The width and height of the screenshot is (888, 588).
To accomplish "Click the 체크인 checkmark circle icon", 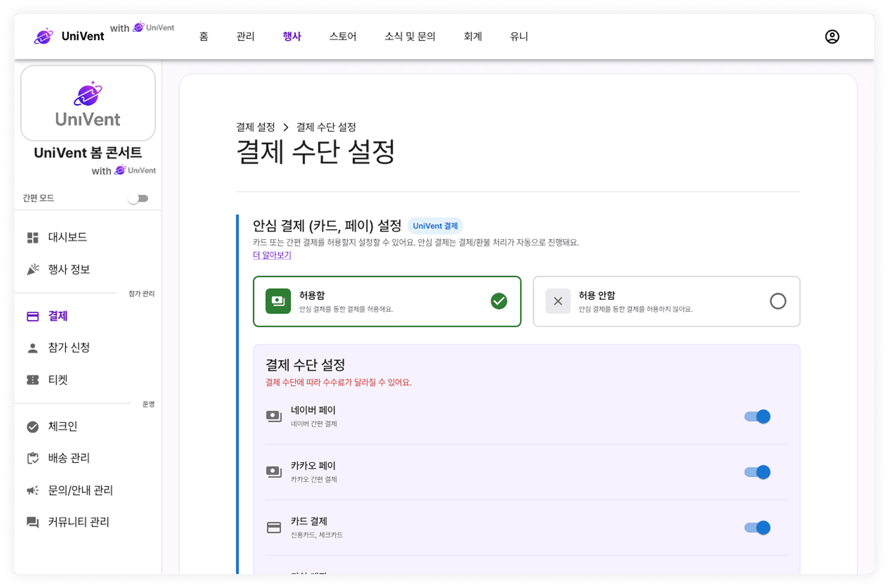I will tap(33, 427).
